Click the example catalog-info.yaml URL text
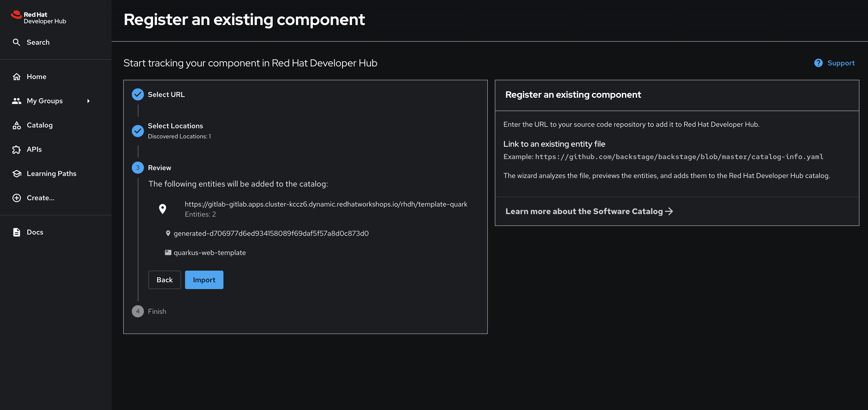 click(x=679, y=157)
